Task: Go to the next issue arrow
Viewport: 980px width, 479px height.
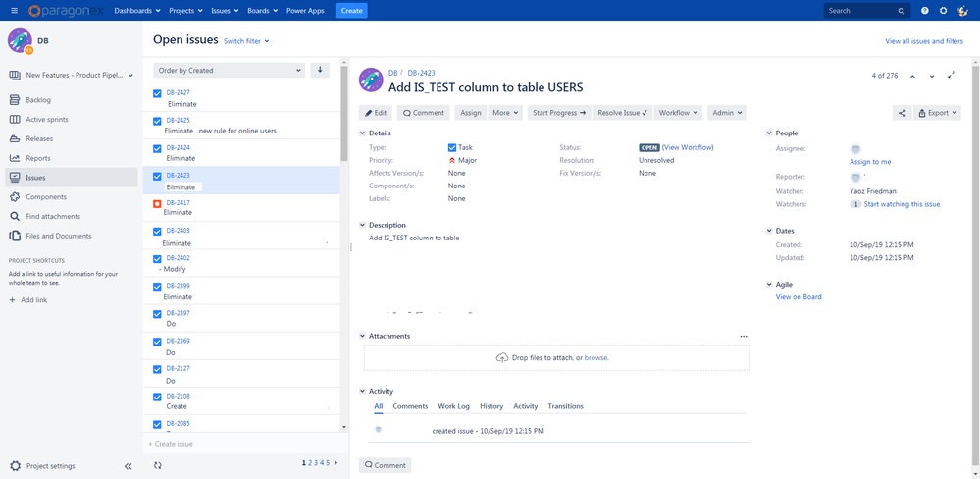Action: point(932,76)
